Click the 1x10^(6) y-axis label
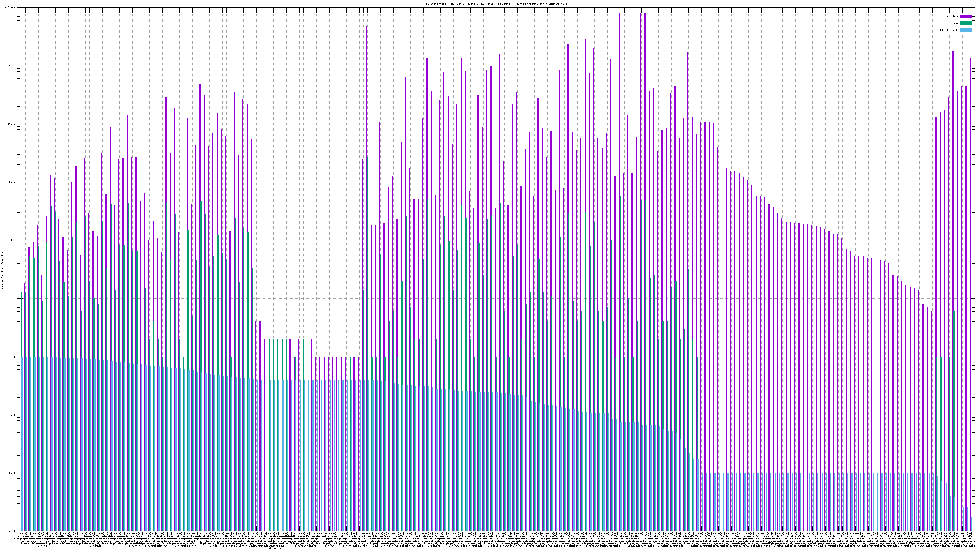Viewport: 980px width, 551px height. (9, 7)
